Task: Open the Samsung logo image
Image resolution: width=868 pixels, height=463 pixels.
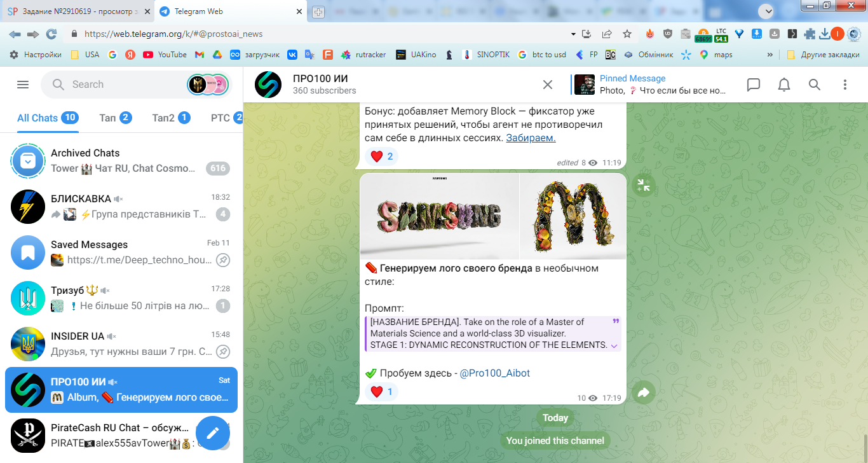Action: (439, 216)
